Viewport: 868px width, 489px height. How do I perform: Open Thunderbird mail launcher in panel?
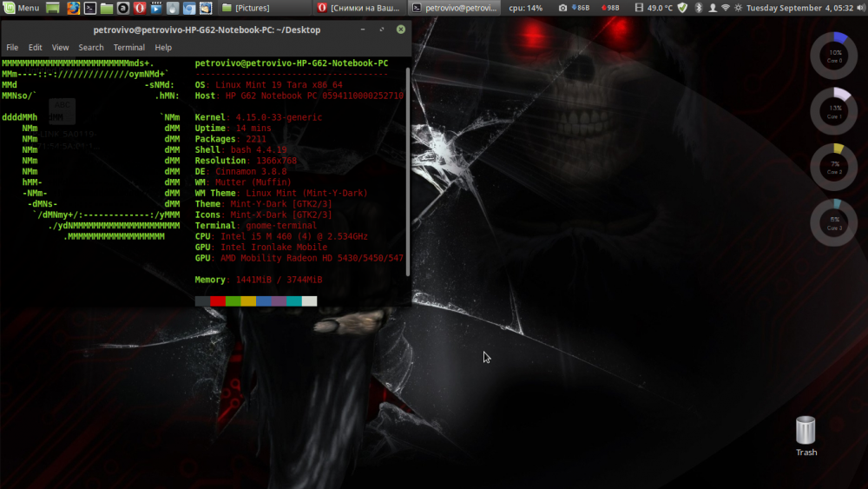pos(206,8)
